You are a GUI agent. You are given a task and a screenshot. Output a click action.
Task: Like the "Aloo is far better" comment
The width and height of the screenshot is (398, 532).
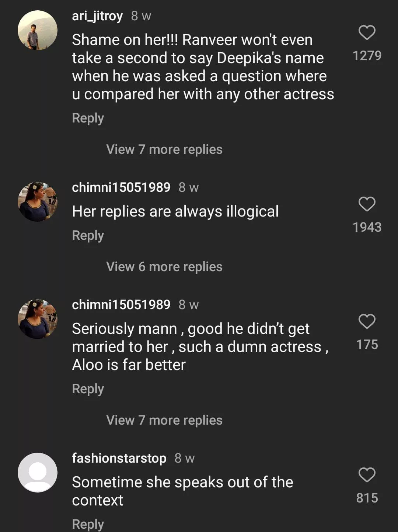[367, 321]
